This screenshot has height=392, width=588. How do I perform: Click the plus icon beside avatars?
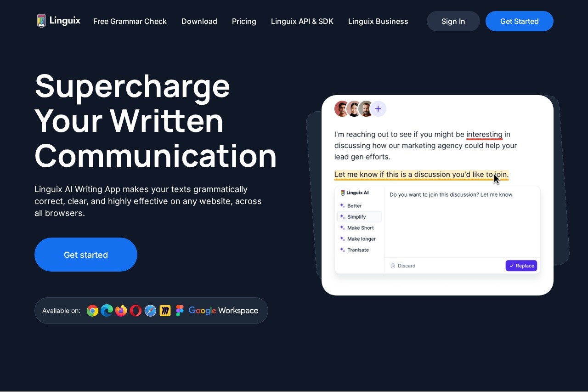click(378, 109)
